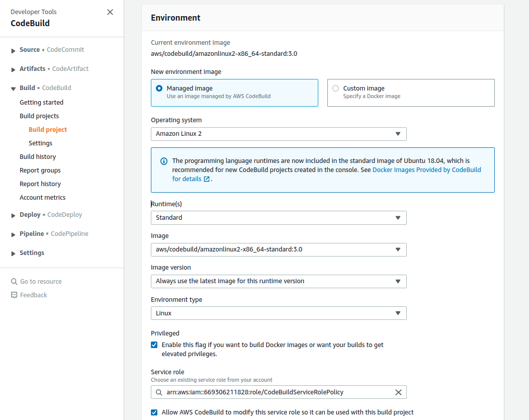Click inside the service role input field

(x=277, y=392)
